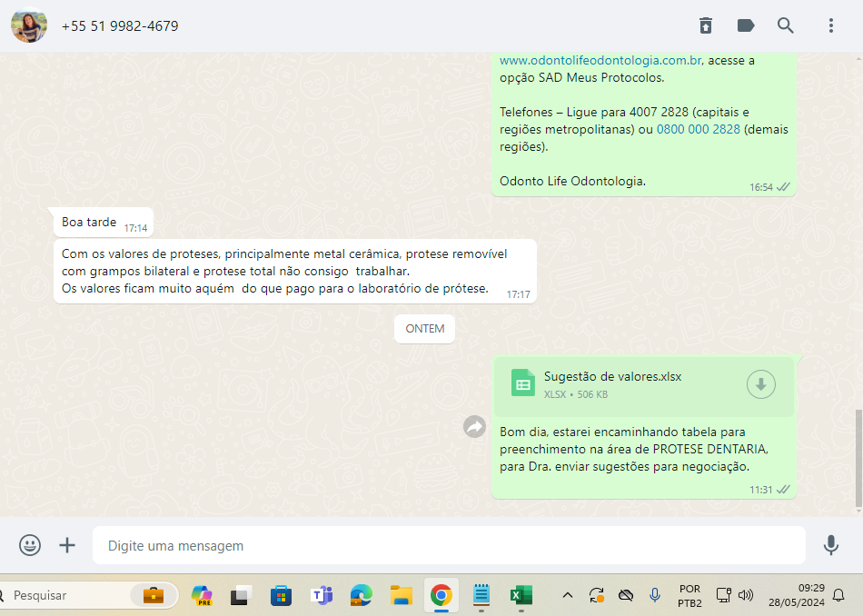Open the attachment plus menu
This screenshot has width=863, height=616.
pyautogui.click(x=67, y=545)
